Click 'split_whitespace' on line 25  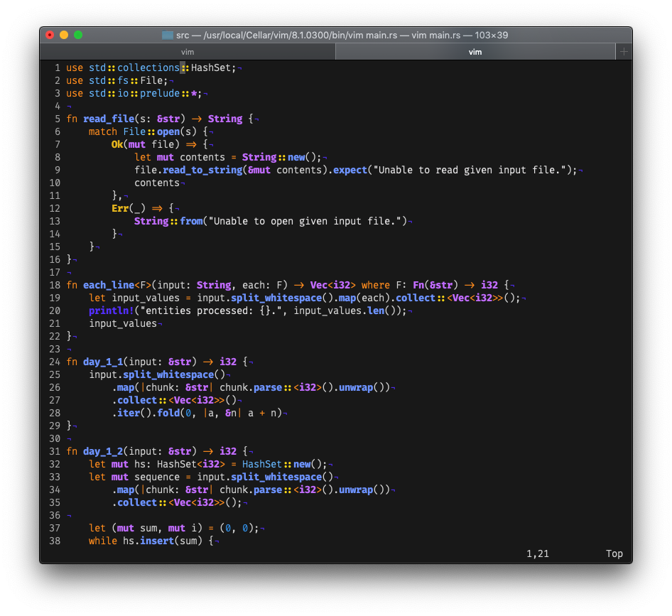(x=168, y=374)
